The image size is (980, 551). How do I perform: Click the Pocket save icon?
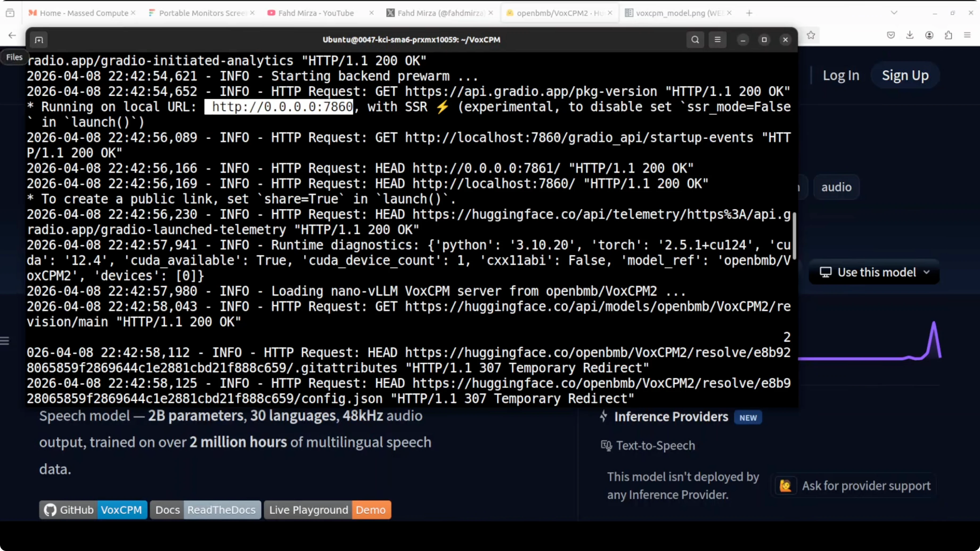tap(891, 35)
